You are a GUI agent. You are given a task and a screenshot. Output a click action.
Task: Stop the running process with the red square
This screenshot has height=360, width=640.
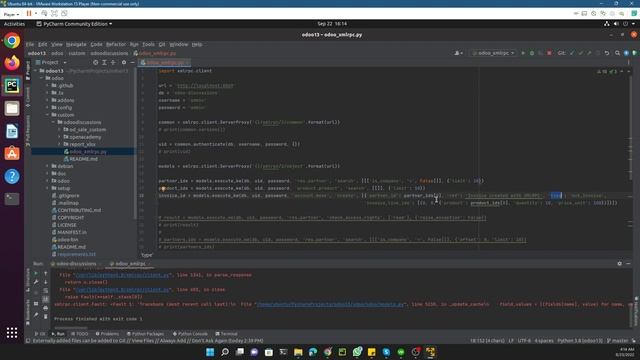pyautogui.click(x=549, y=53)
